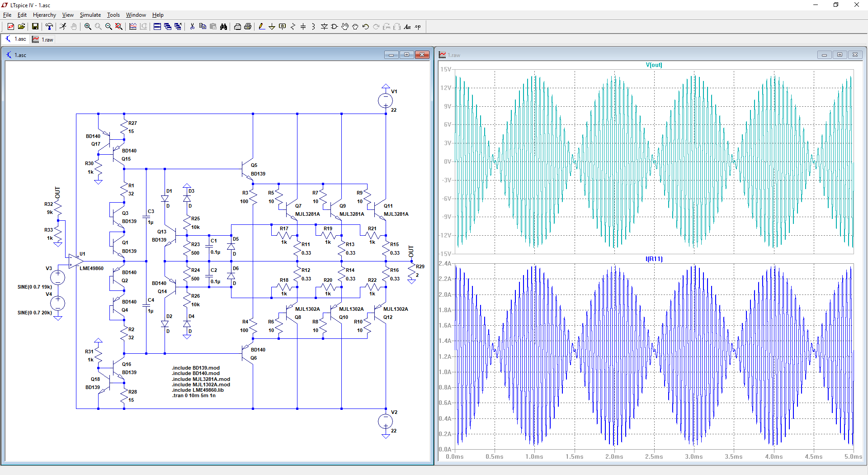Place a resistor from the toolbar
Screen dimensions: 868x475
pos(293,27)
